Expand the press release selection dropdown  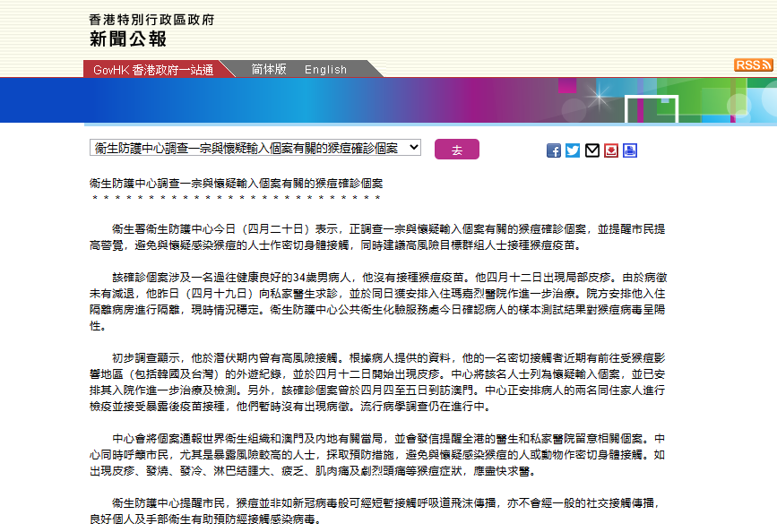pyautogui.click(x=255, y=148)
